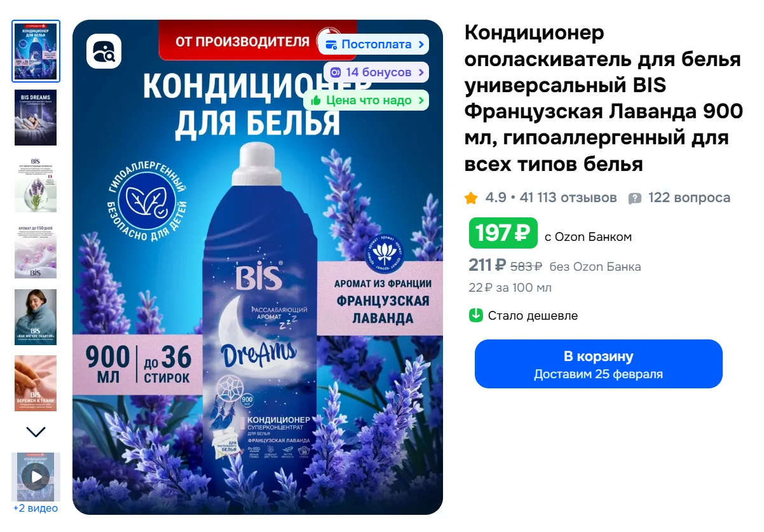Open the visual search icon on product image
This screenshot has width=764, height=532.
[x=104, y=51]
